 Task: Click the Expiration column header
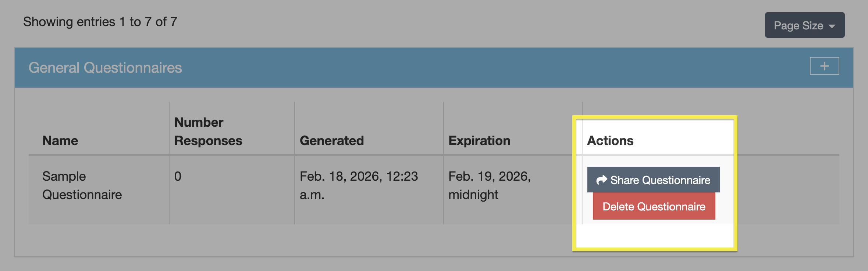pos(479,141)
